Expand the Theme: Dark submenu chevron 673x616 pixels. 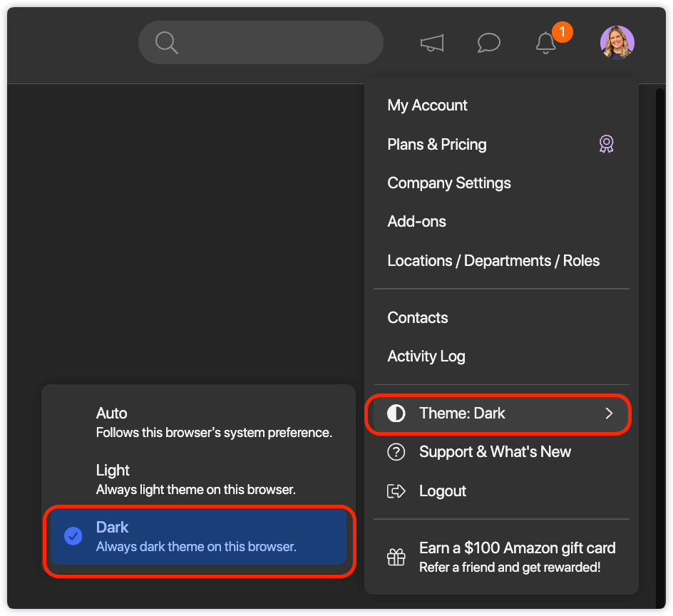click(609, 414)
